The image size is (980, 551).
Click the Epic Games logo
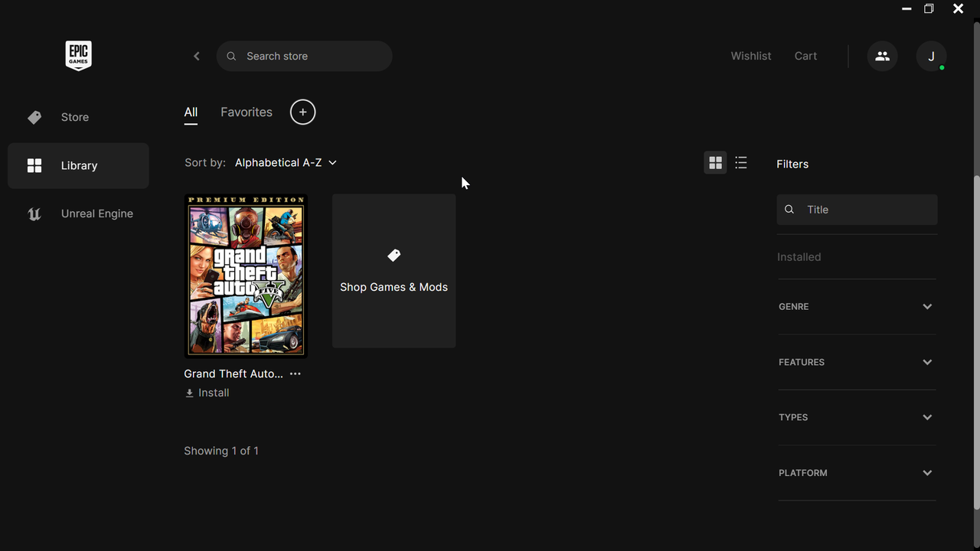point(78,56)
